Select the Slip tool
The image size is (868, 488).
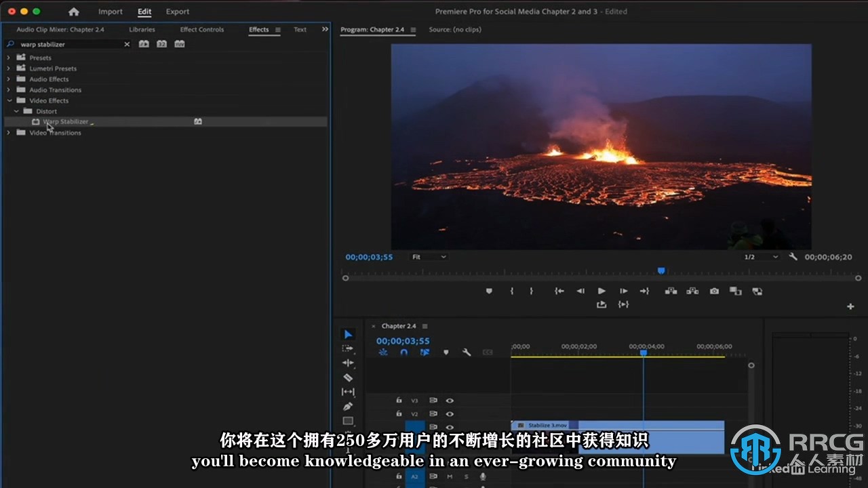348,392
